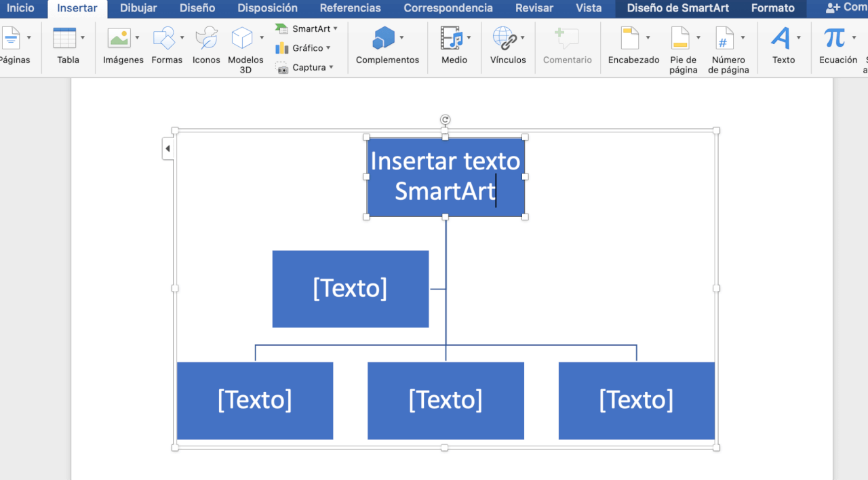Open the Diseño de SmartArt tab
868x480 pixels.
click(x=677, y=8)
